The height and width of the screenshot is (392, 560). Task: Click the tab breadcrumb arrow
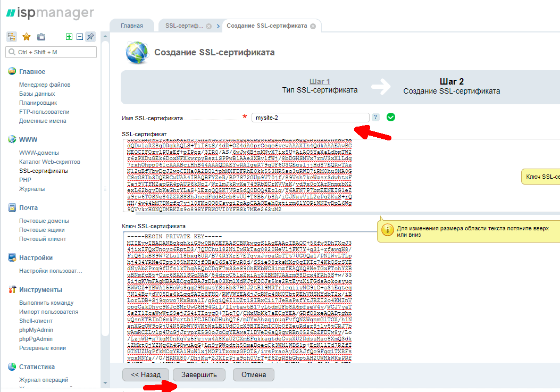[x=218, y=26]
